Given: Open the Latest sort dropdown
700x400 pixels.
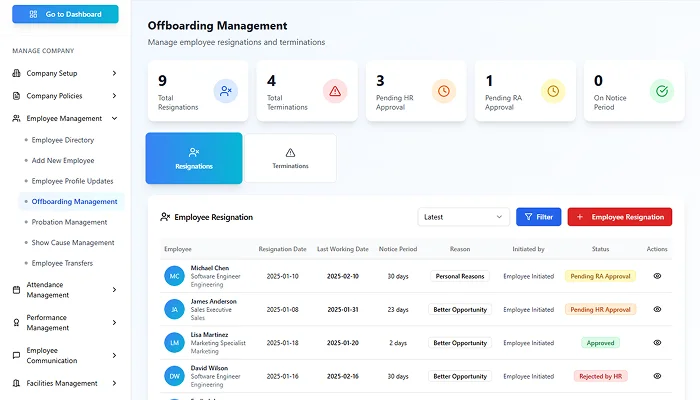Looking at the screenshot, I should [463, 217].
